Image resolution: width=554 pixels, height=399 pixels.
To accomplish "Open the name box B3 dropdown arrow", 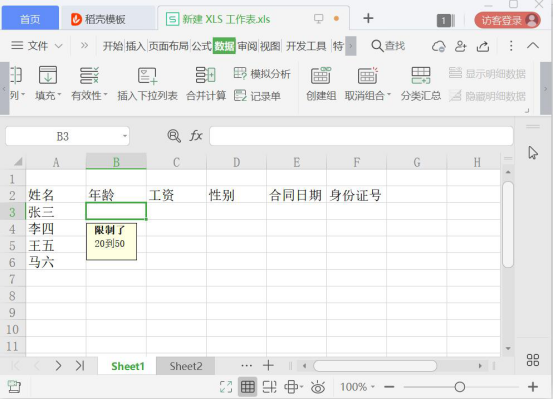I will pos(125,136).
